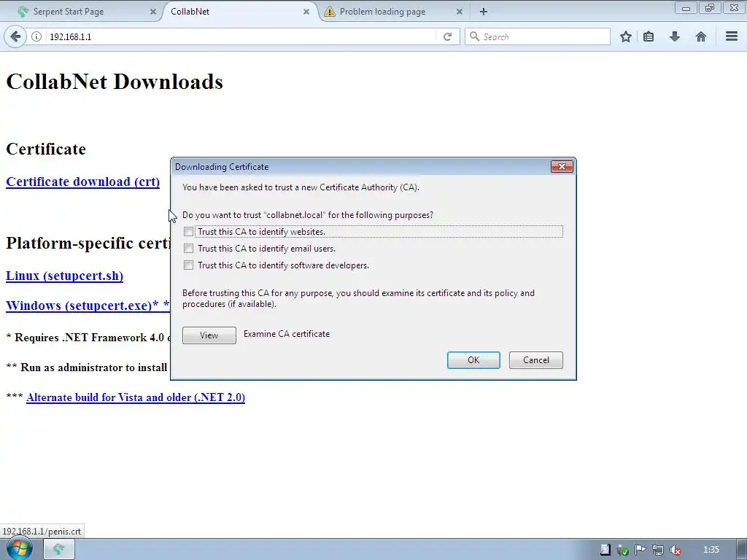Close the Downloading Certificate dialog
This screenshot has height=560, width=747.
562,167
